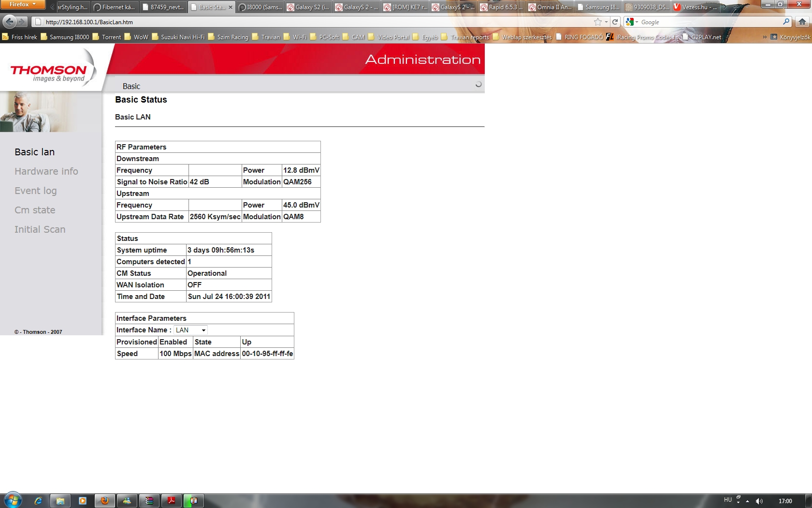Show more bookmarks with the chevron
The image size is (812, 508).
click(765, 37)
